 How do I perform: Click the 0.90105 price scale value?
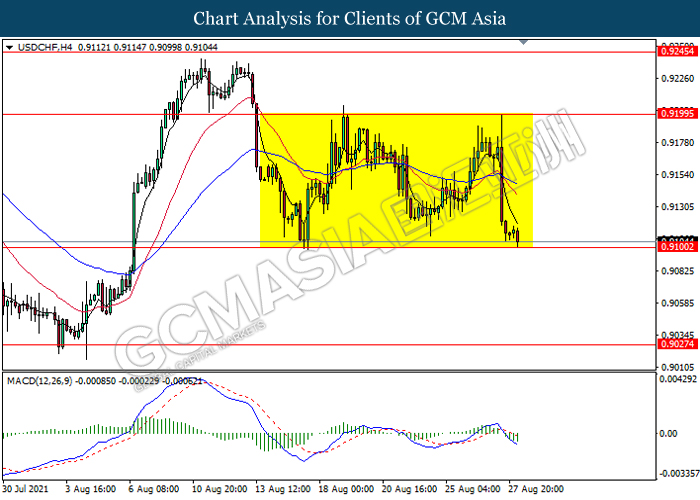677,367
